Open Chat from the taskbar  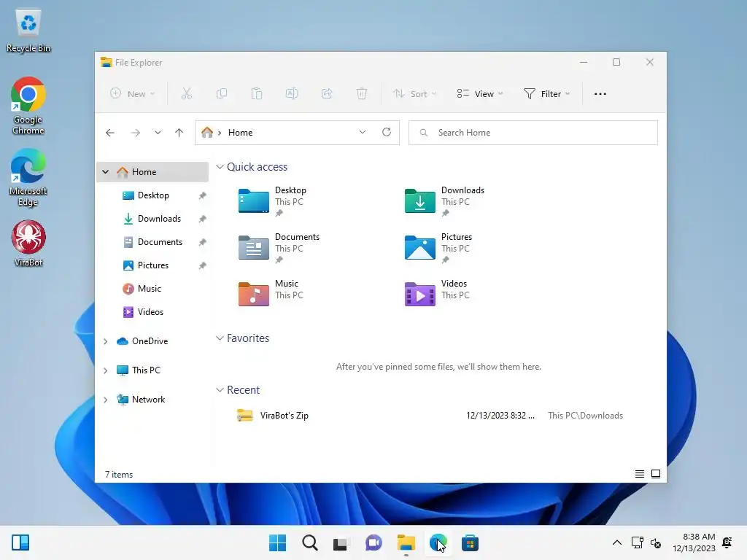pos(373,542)
